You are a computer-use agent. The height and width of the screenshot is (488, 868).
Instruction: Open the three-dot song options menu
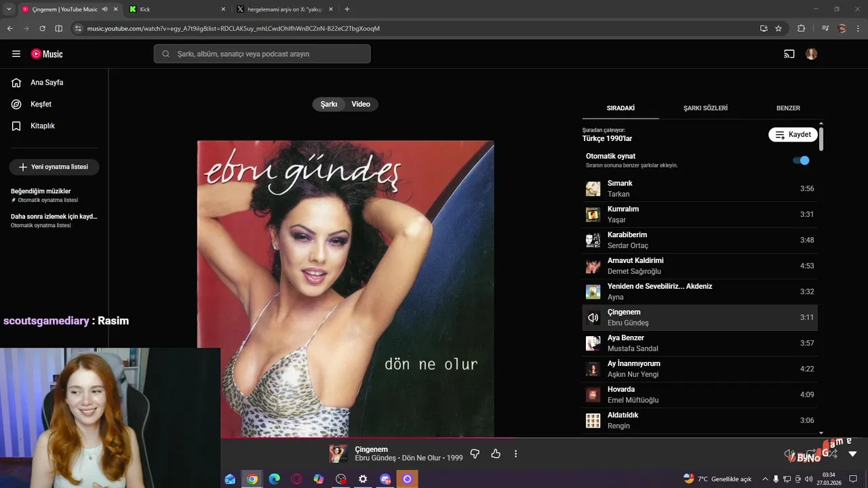tap(515, 453)
